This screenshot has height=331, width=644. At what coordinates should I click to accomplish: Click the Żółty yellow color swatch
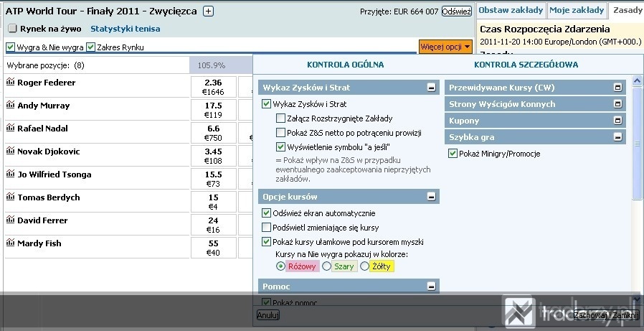(x=382, y=266)
